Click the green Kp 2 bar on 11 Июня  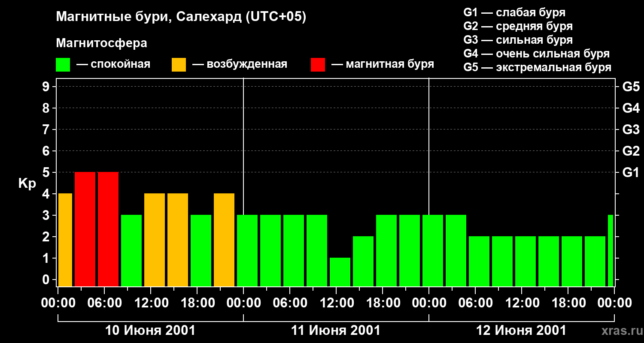point(363,261)
